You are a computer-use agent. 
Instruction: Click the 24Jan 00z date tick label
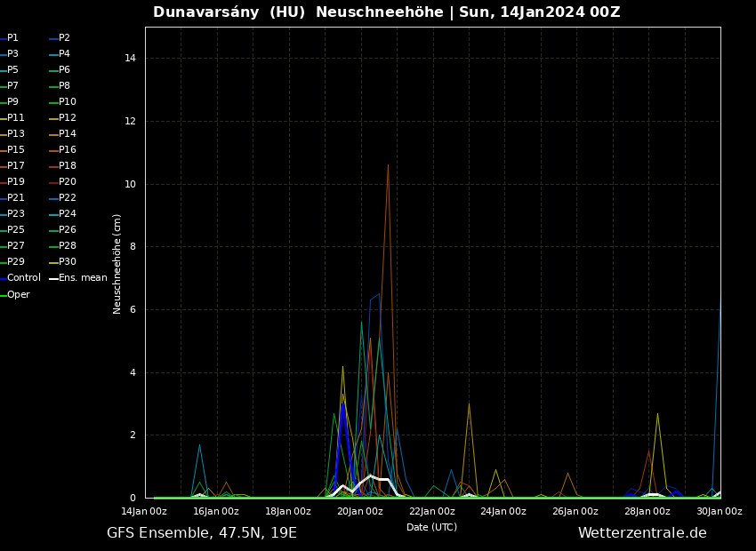[503, 512]
